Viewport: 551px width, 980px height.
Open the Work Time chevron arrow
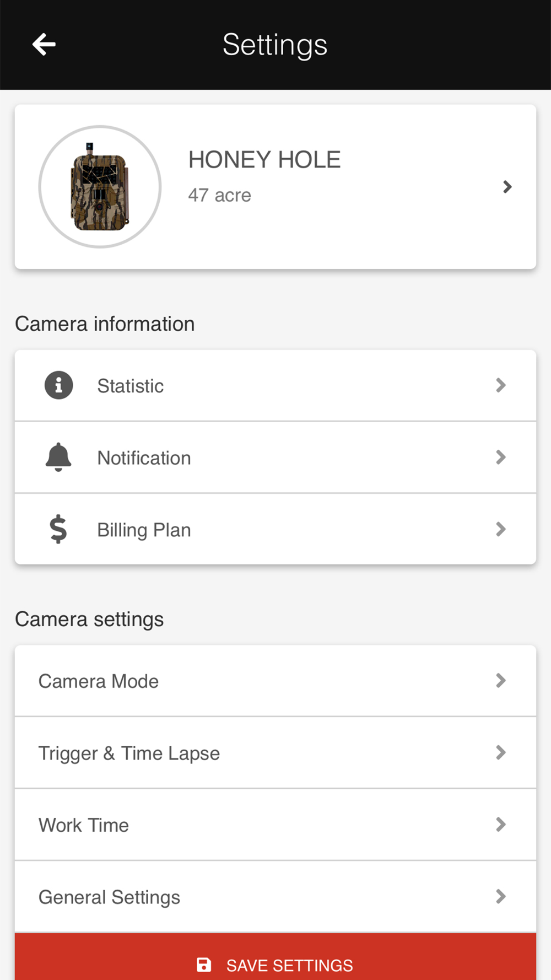[x=500, y=825]
